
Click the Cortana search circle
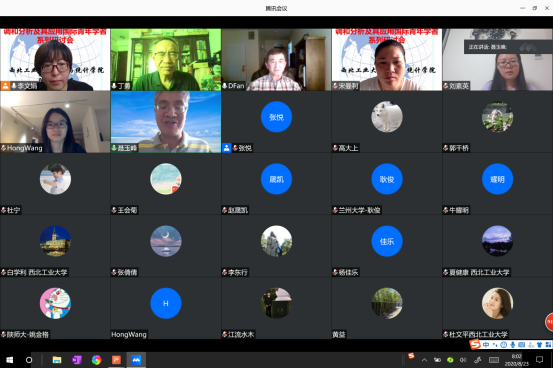(29, 360)
